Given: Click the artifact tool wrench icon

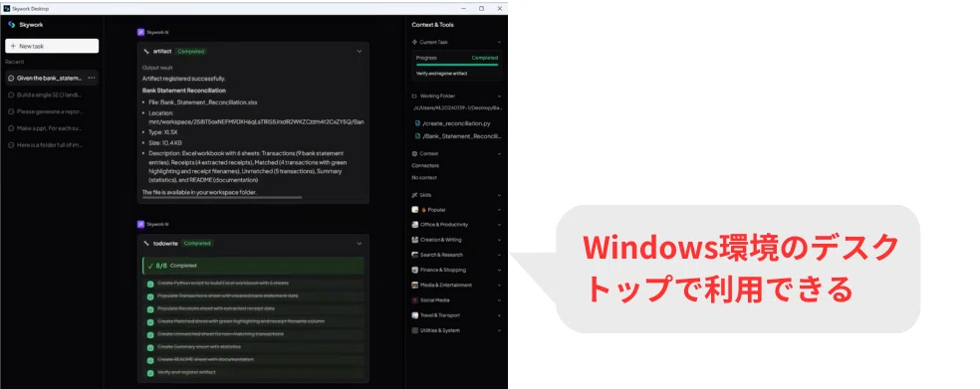Looking at the screenshot, I should point(146,51).
